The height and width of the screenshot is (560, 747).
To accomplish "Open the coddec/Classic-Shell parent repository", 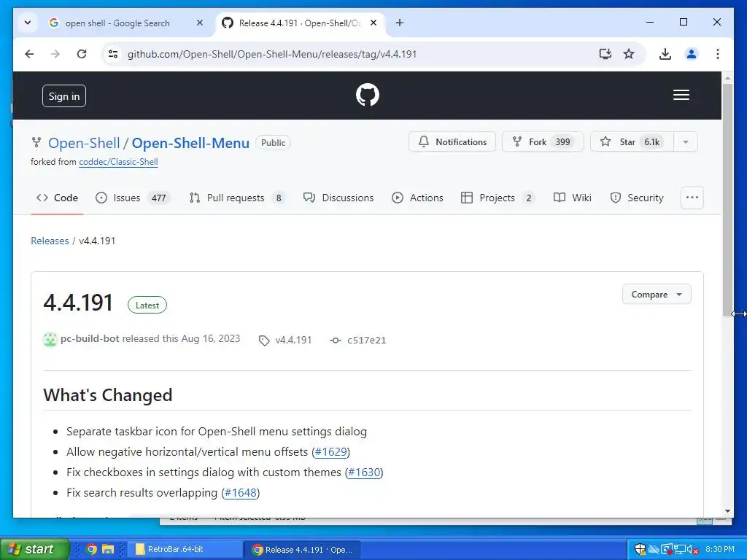I will (118, 162).
